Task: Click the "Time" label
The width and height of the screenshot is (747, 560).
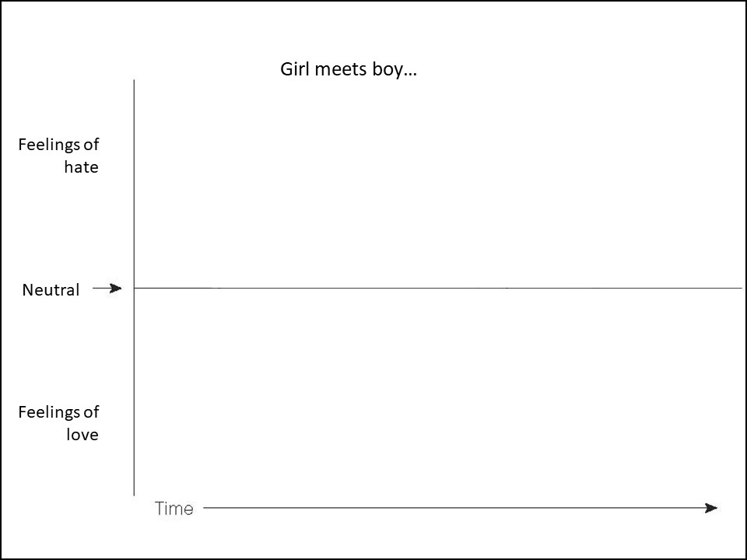Action: 174,509
